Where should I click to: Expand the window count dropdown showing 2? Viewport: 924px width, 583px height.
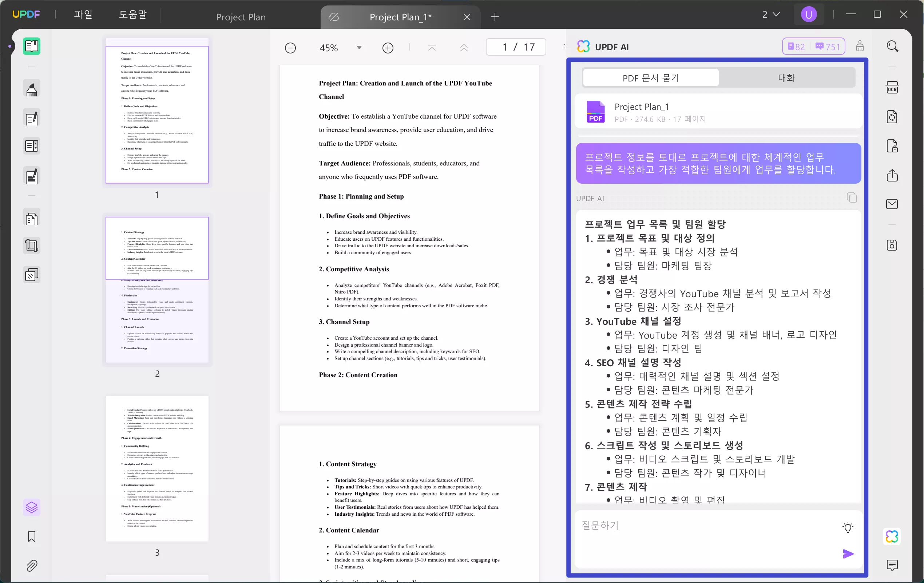771,15
